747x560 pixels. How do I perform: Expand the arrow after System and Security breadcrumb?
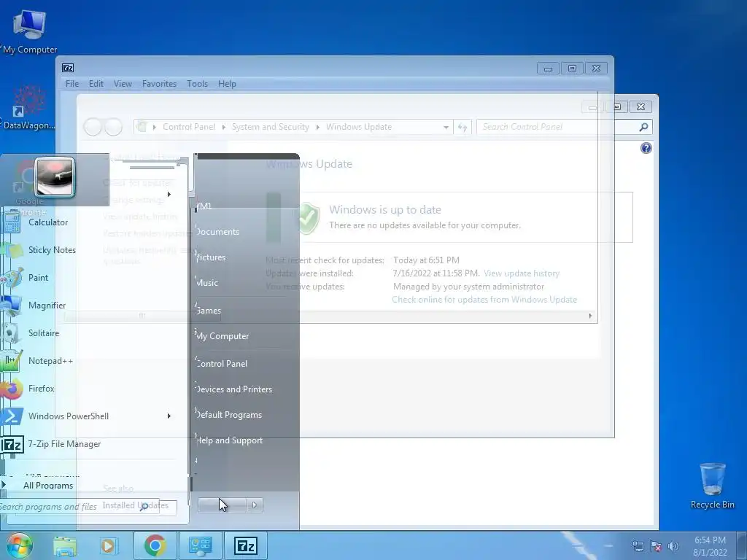pyautogui.click(x=318, y=127)
